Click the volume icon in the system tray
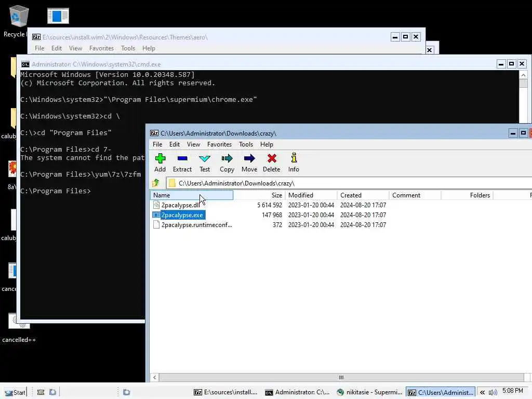This screenshot has width=532, height=399. [493, 392]
